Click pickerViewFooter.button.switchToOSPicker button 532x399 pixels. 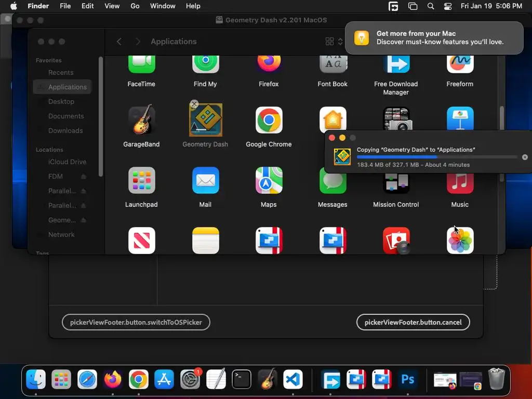coord(136,322)
